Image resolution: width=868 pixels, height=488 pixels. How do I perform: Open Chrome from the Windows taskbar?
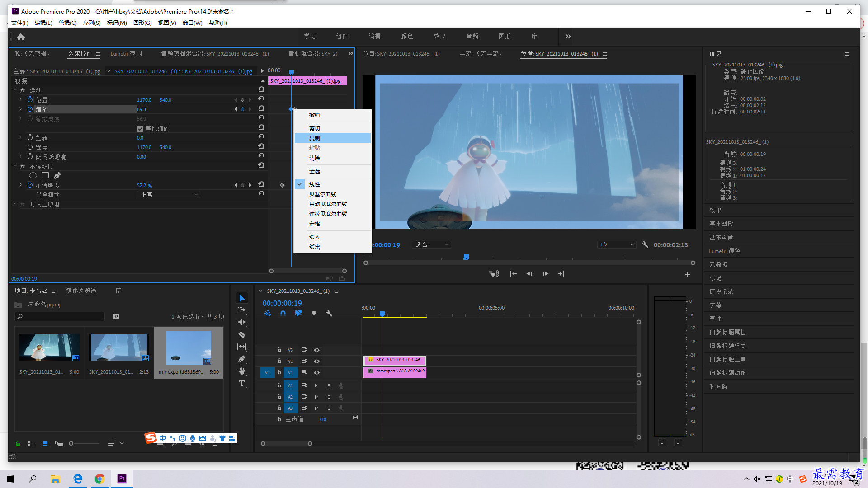(x=99, y=479)
